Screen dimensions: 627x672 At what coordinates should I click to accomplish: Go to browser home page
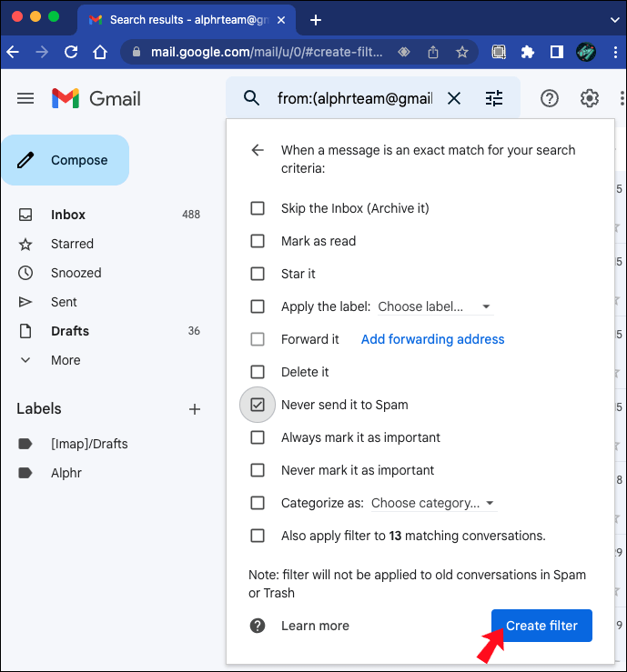[100, 52]
